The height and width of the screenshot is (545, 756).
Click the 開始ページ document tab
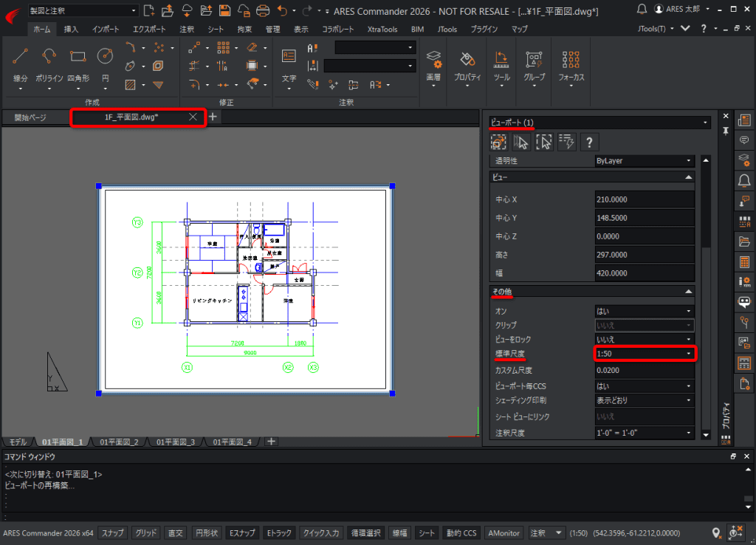point(30,117)
